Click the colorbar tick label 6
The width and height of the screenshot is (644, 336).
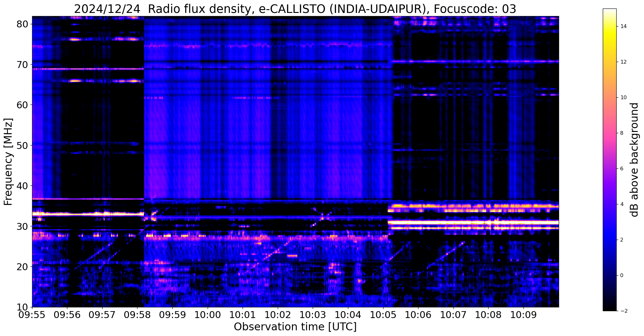click(x=621, y=169)
